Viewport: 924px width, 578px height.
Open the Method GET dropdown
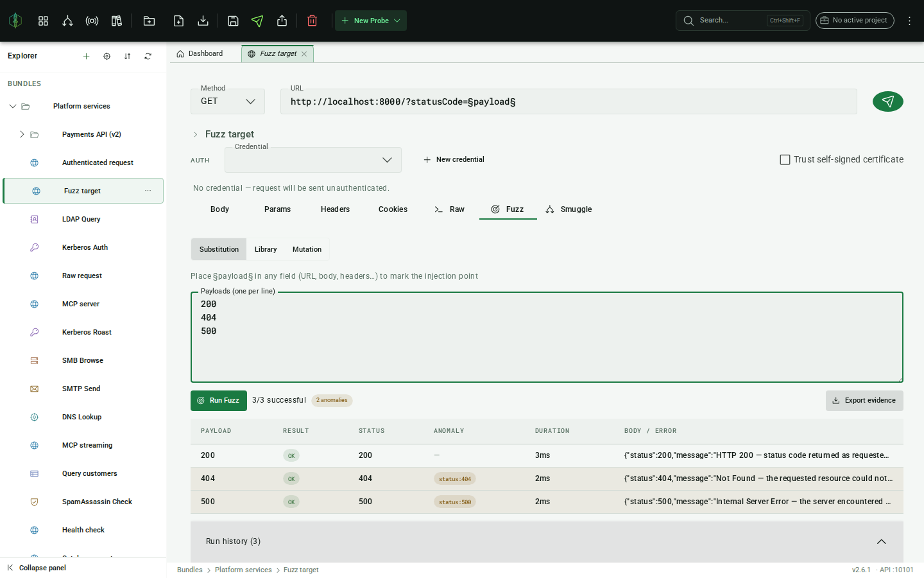[228, 101]
